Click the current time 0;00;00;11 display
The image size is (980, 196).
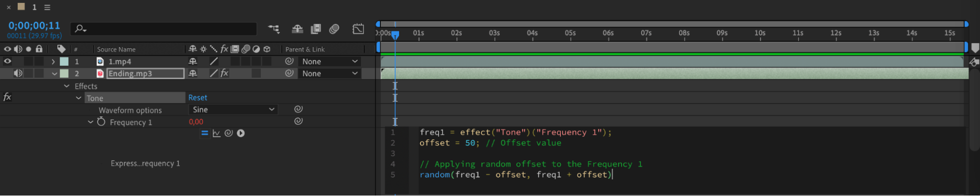(x=34, y=26)
